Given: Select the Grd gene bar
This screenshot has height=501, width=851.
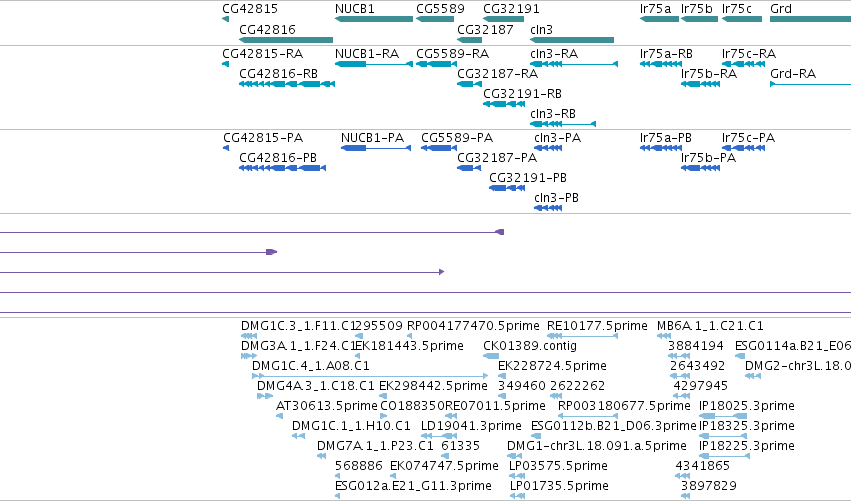Looking at the screenshot, I should click(x=810, y=19).
